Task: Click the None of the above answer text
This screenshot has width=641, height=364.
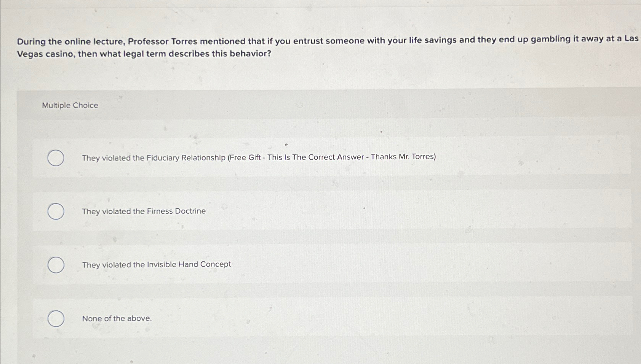Action: (117, 318)
